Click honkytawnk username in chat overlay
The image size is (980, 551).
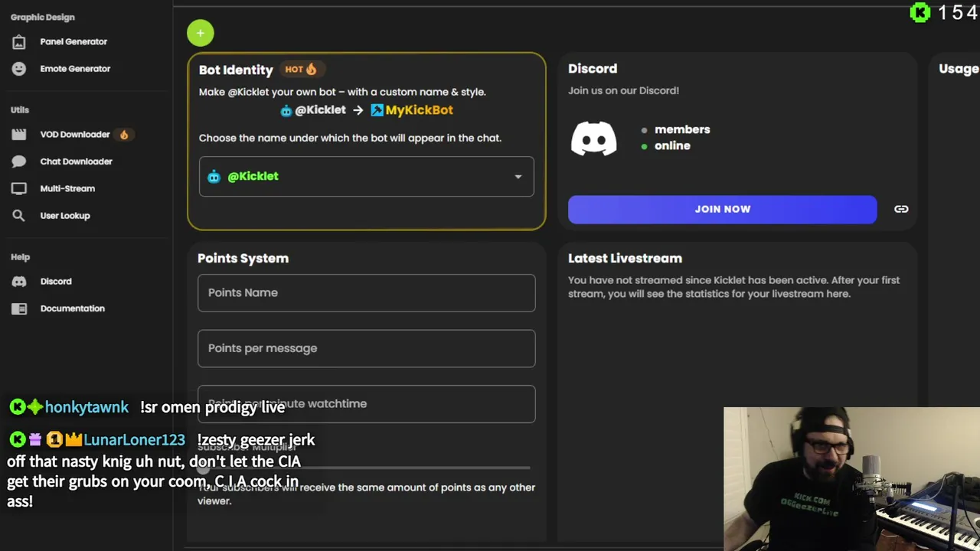click(87, 408)
